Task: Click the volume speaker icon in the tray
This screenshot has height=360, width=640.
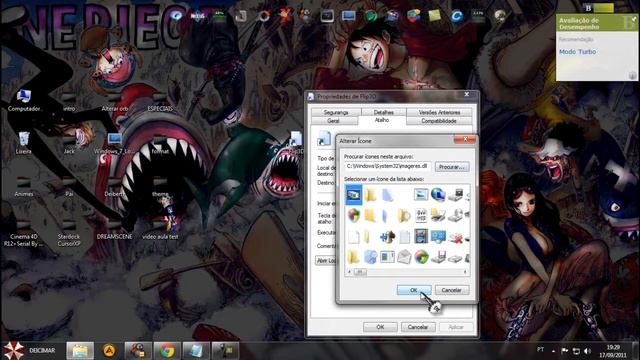Action: point(587,351)
